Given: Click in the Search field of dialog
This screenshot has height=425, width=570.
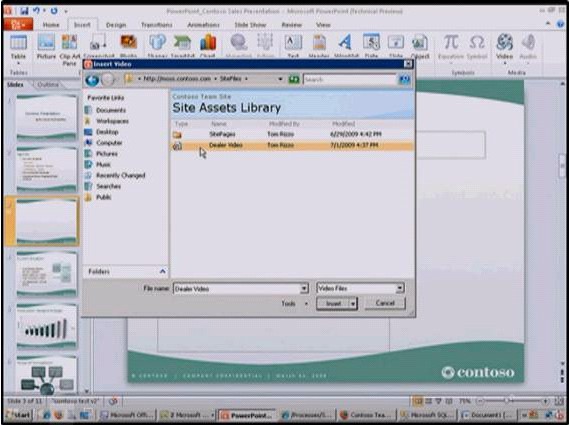Looking at the screenshot, I should click(349, 79).
